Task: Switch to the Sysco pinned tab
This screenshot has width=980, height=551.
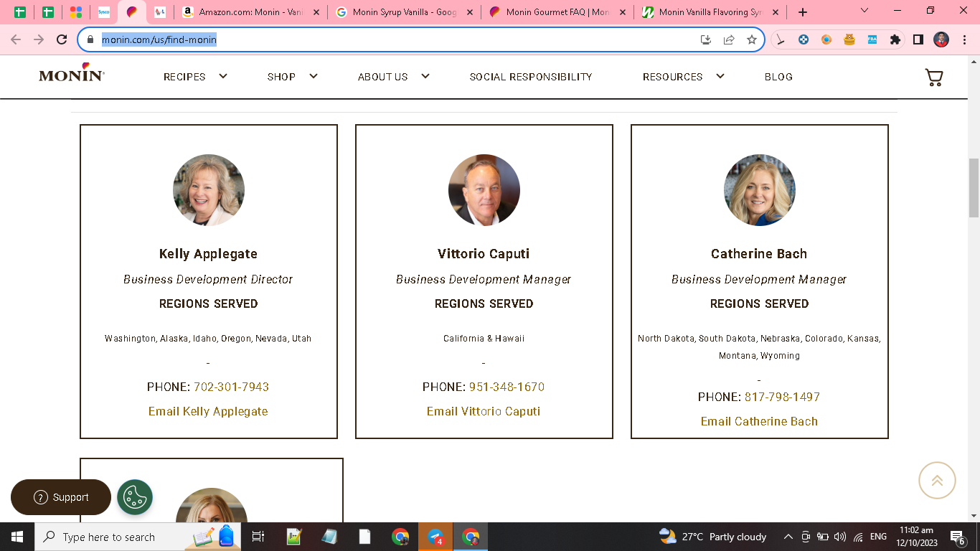Action: pyautogui.click(x=104, y=12)
